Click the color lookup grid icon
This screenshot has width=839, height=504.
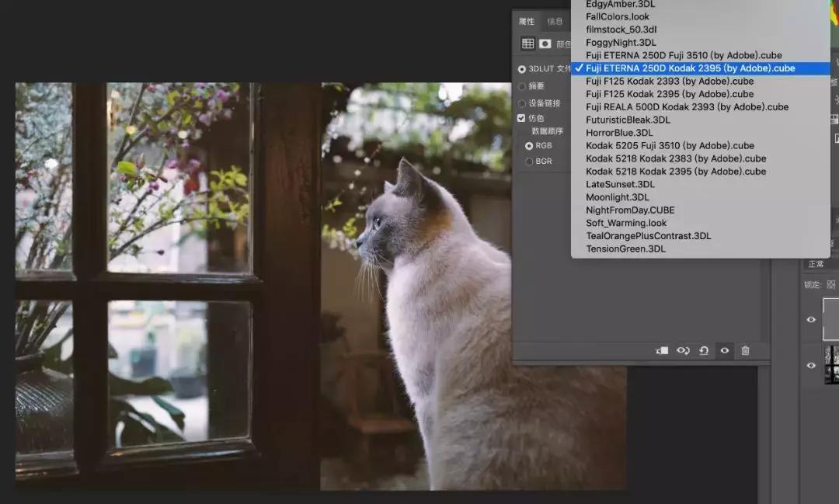[x=527, y=43]
